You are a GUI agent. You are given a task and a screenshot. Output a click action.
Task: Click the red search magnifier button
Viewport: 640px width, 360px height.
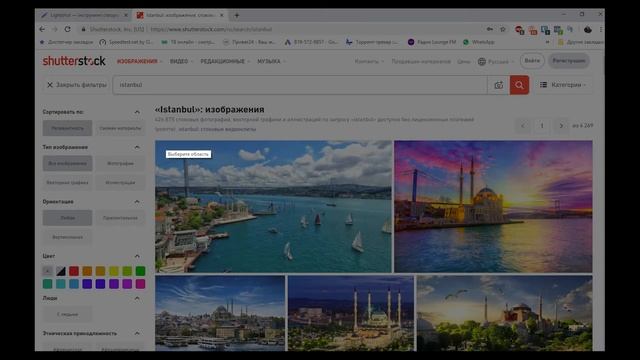[x=519, y=85]
